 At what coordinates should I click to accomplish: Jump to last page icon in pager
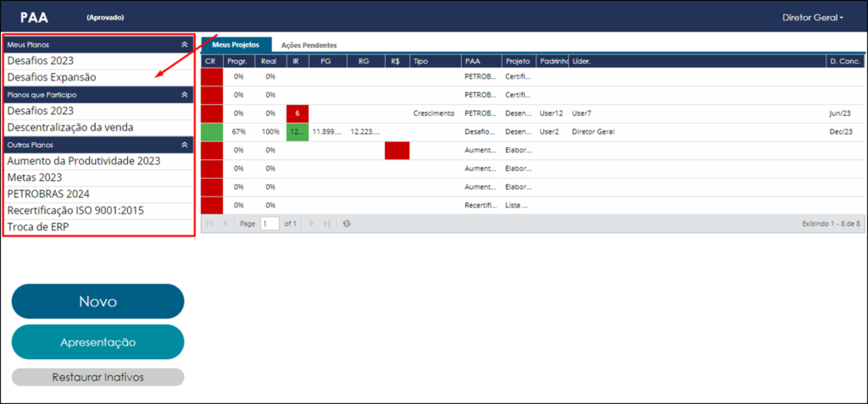pos(326,224)
